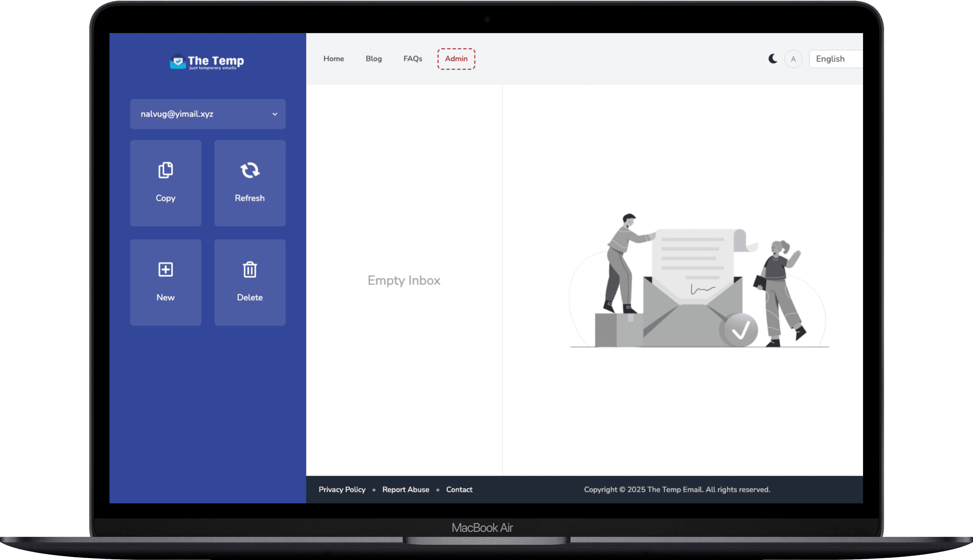Viewport: 973px width, 560px height.
Task: Select the Admin menu item
Action: (456, 58)
